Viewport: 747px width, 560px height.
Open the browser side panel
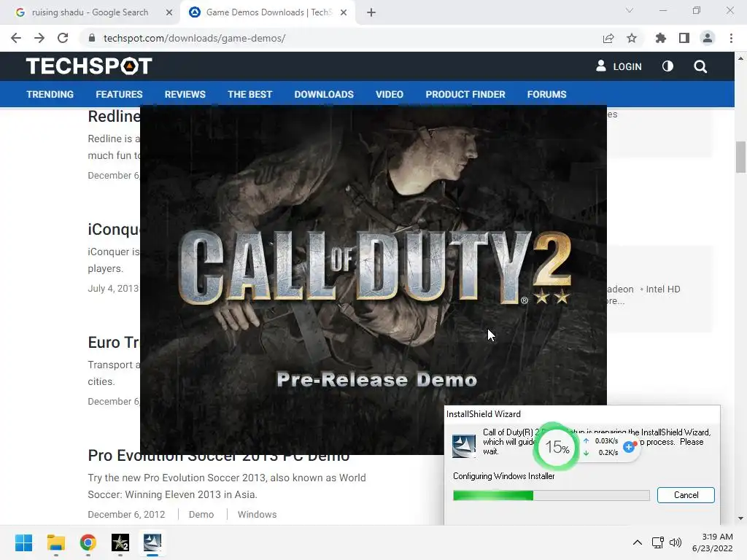coord(684,38)
